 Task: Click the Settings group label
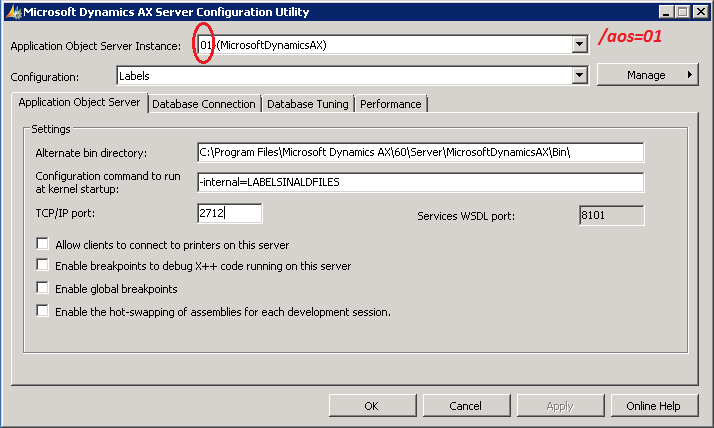tap(51, 129)
